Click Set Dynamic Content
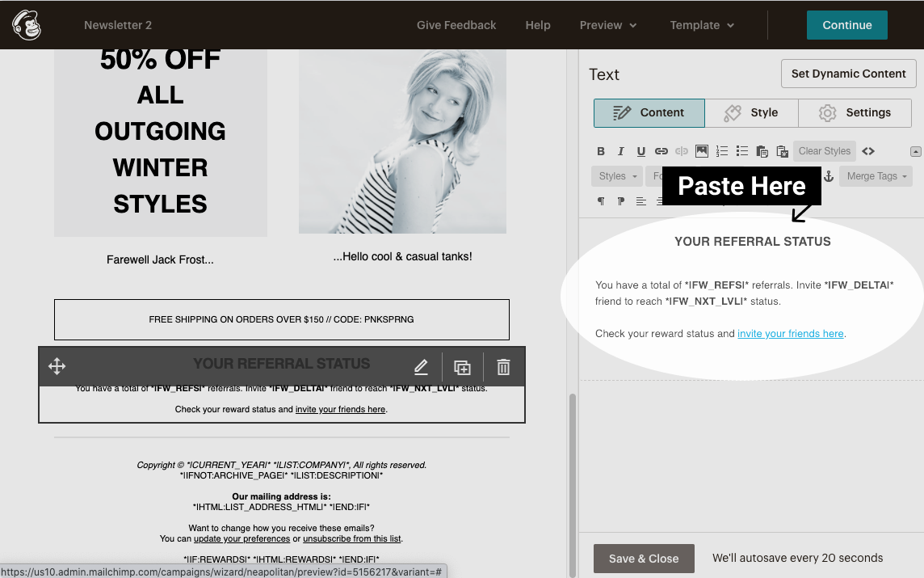The image size is (924, 578). (x=848, y=74)
